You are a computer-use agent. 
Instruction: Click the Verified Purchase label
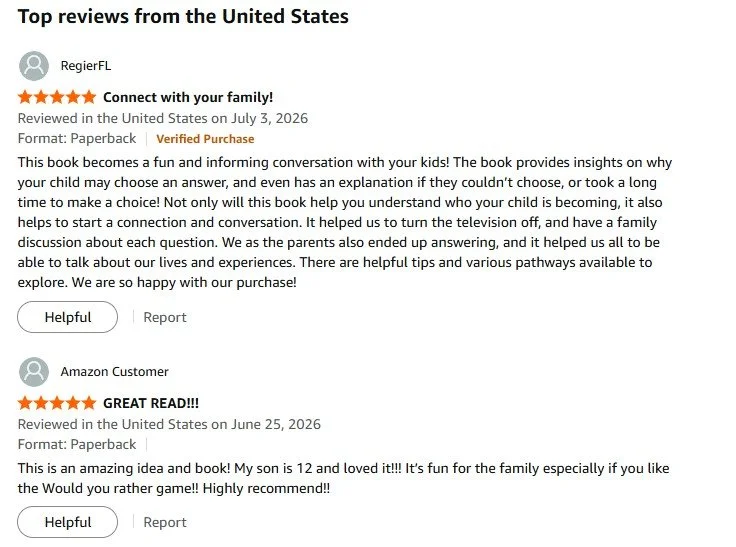(x=205, y=139)
